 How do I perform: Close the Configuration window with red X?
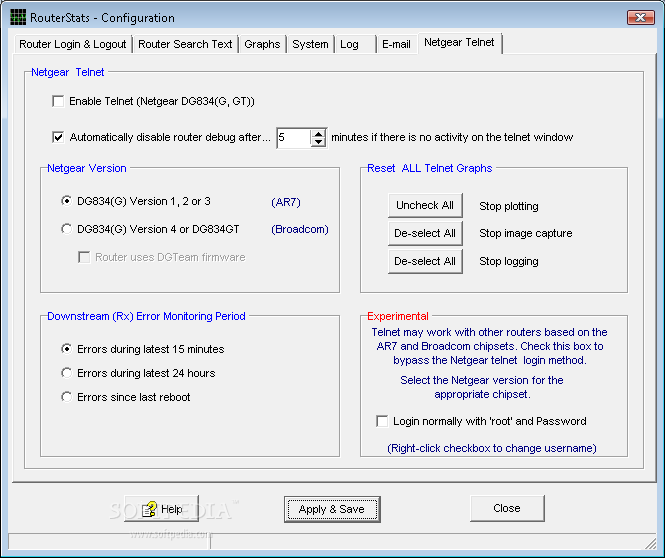click(x=640, y=17)
